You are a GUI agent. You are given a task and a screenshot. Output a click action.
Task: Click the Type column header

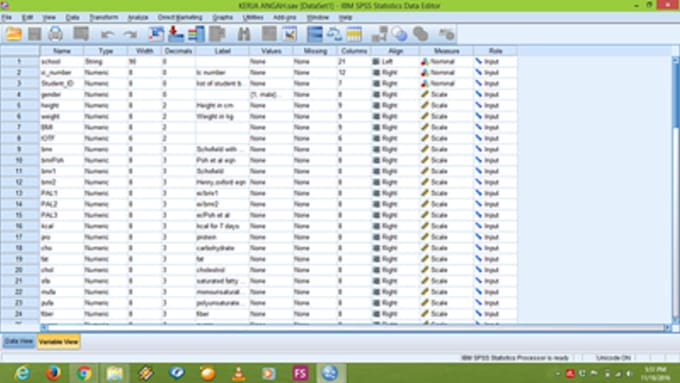(x=105, y=51)
